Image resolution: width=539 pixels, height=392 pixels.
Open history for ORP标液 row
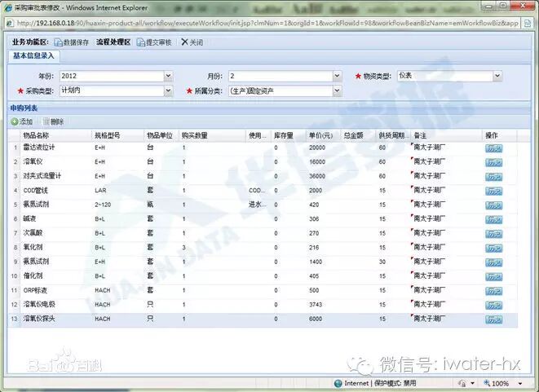493,291
